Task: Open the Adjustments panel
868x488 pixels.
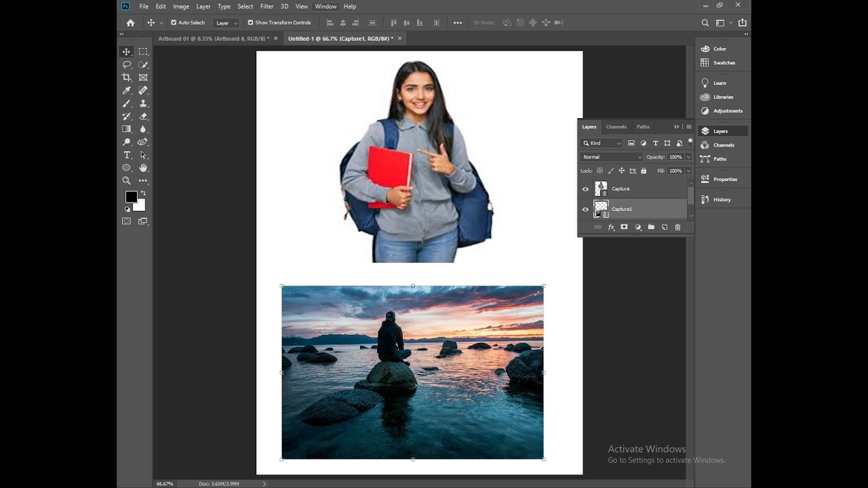Action: tap(723, 110)
